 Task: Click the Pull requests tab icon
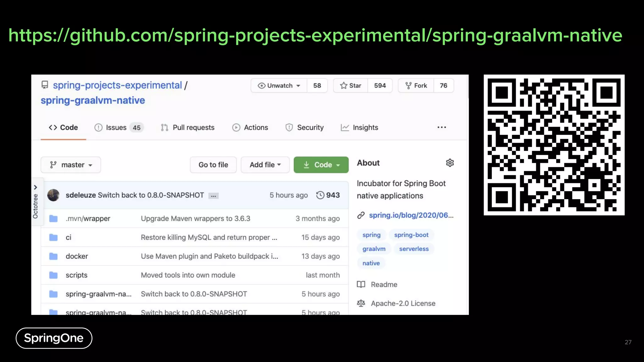(x=164, y=128)
